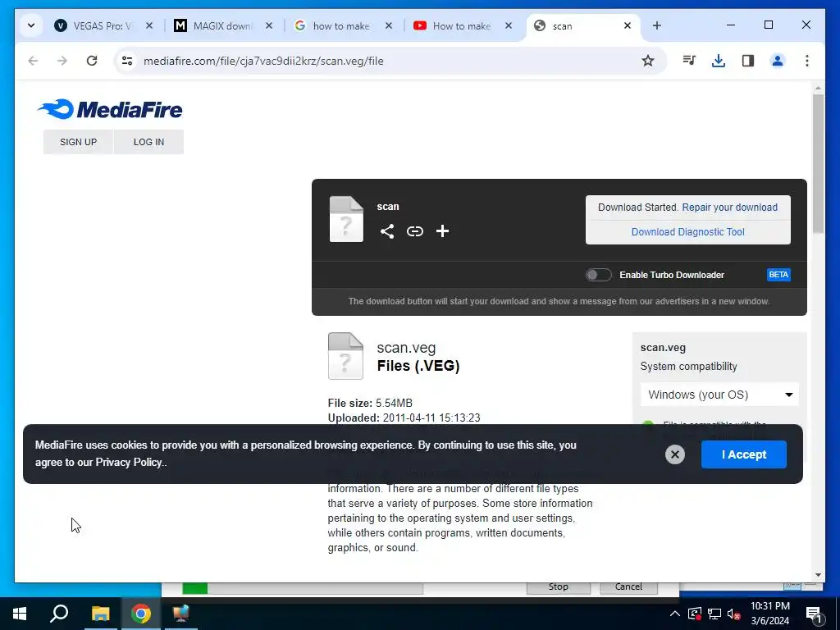The image size is (840, 630).
Task: Click the 'scan.veg' file name heading
Action: pos(406,348)
